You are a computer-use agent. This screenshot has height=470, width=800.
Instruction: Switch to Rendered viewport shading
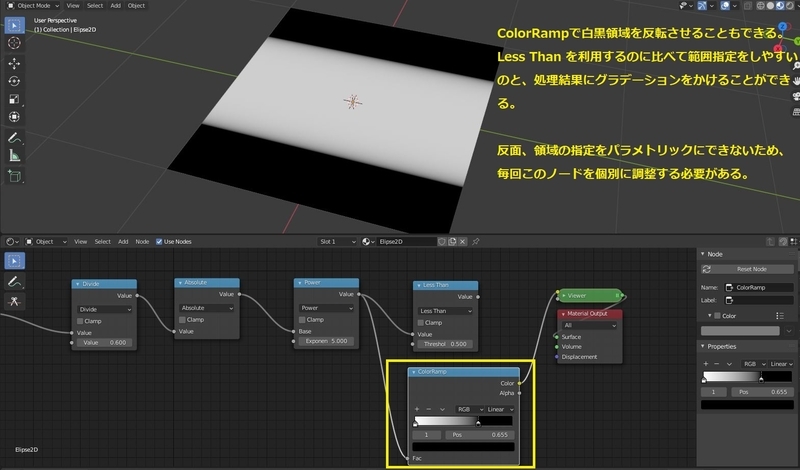tap(790, 6)
